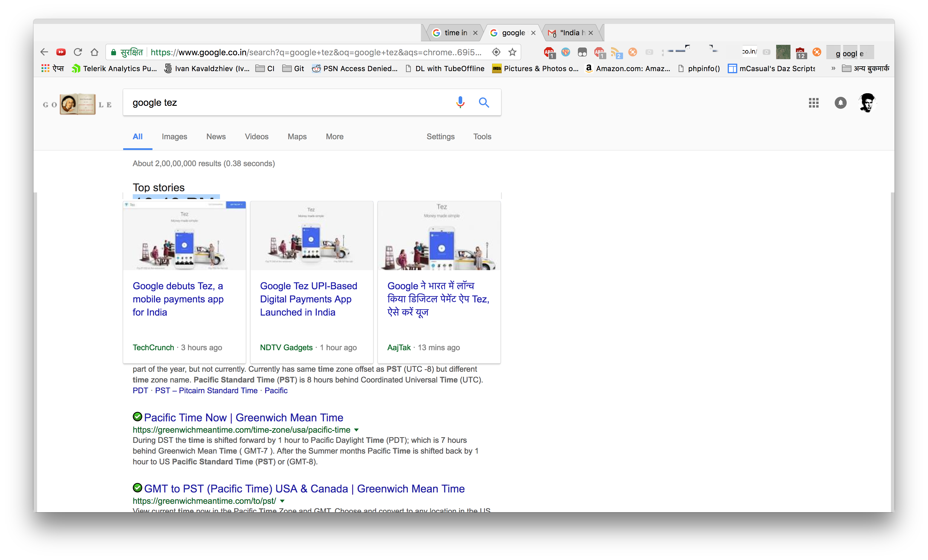928x560 pixels.
Task: Close the Gmail 'India h' tab
Action: [590, 33]
